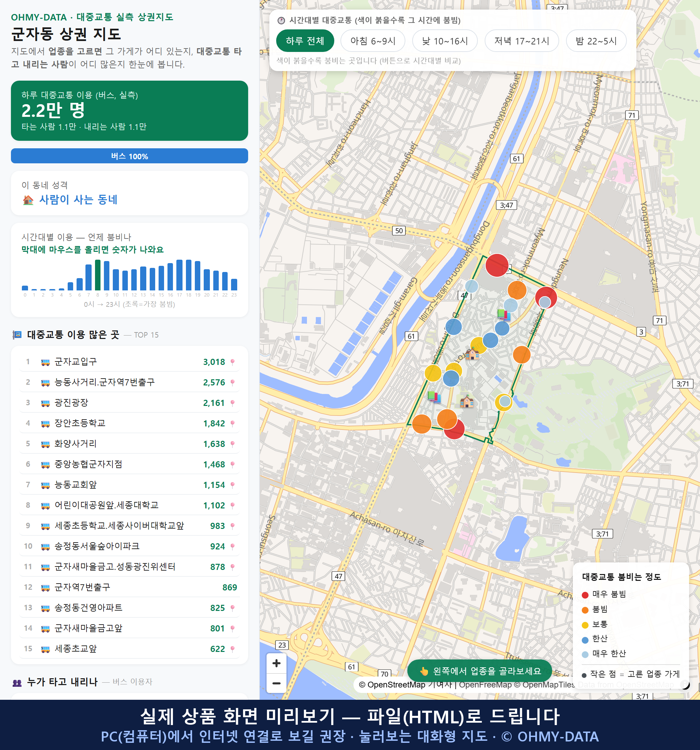Click the blue 버스 100% share bar
This screenshot has height=750, width=700.
[x=130, y=156]
